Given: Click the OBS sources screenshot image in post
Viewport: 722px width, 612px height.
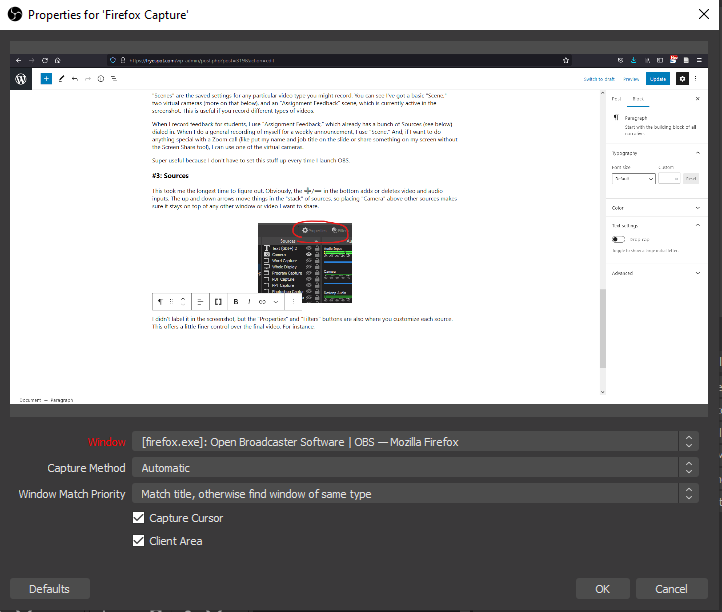Looking at the screenshot, I should point(305,262).
